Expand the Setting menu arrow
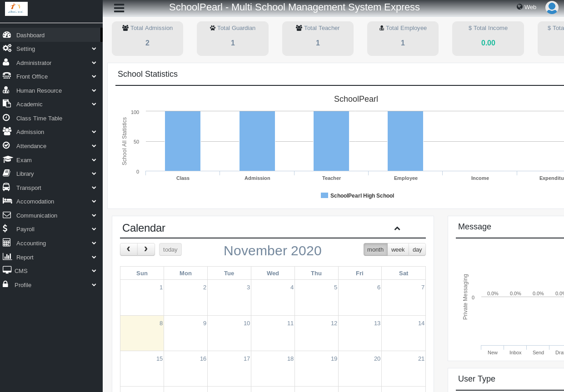 point(94,49)
